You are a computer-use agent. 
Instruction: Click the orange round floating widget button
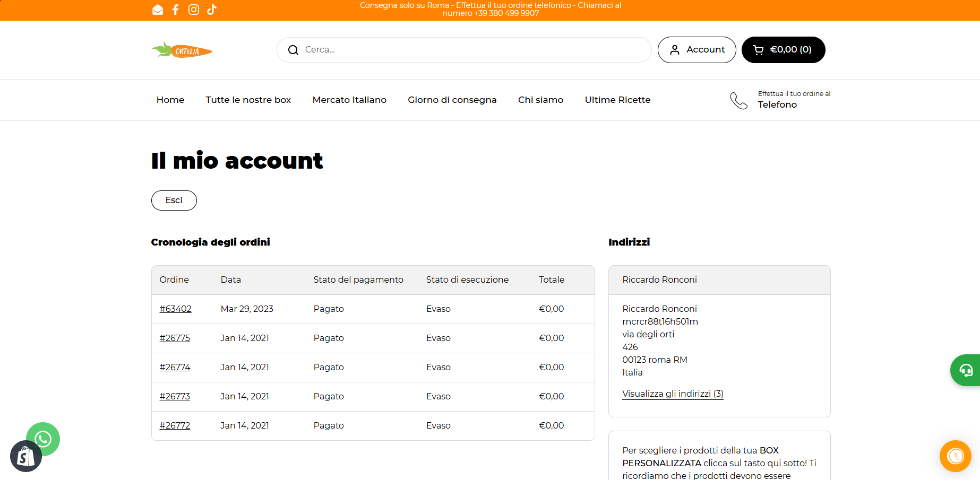955,456
